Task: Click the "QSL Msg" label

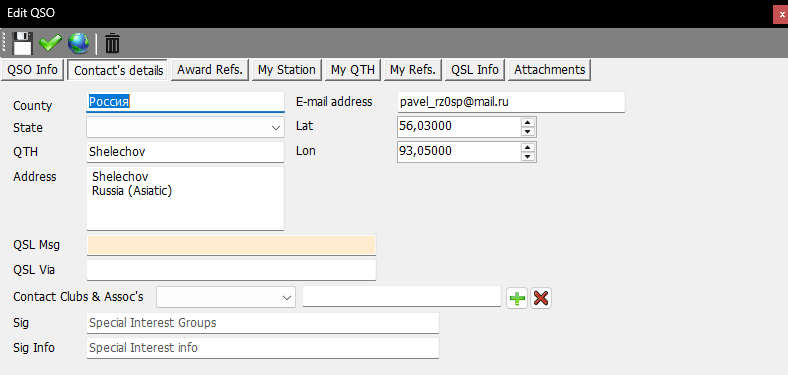Action: pyautogui.click(x=37, y=245)
